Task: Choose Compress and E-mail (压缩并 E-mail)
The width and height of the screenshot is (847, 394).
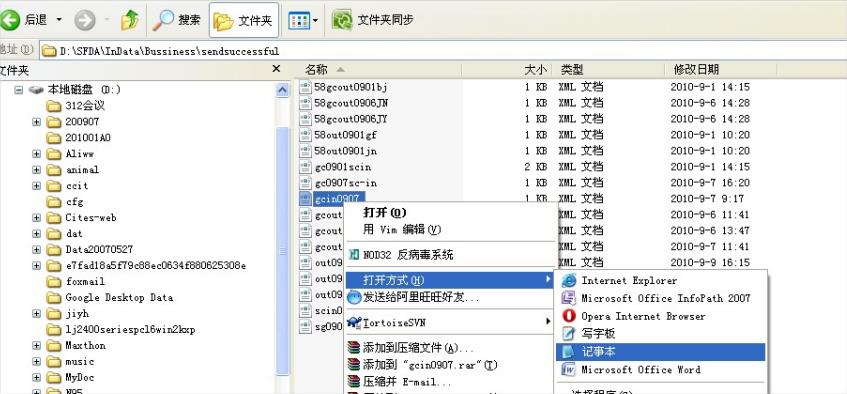Action: coord(449,382)
